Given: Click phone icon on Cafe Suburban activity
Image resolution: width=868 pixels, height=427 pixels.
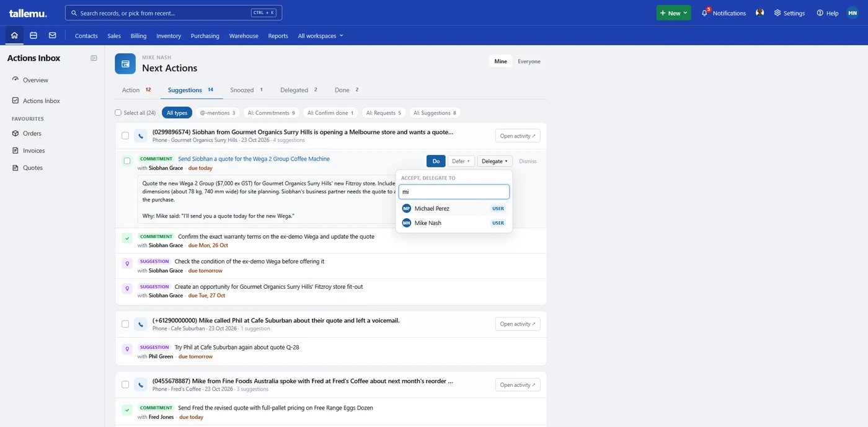Looking at the screenshot, I should click(x=141, y=324).
